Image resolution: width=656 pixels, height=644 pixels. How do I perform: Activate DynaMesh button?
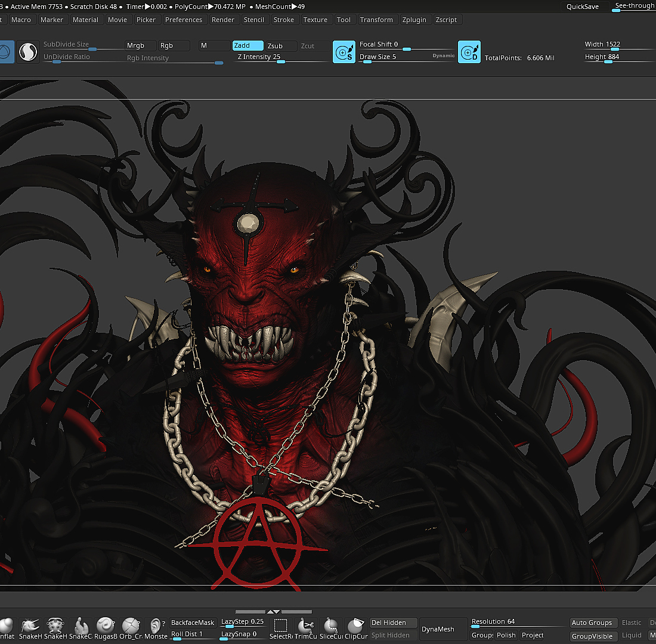[x=444, y=629]
